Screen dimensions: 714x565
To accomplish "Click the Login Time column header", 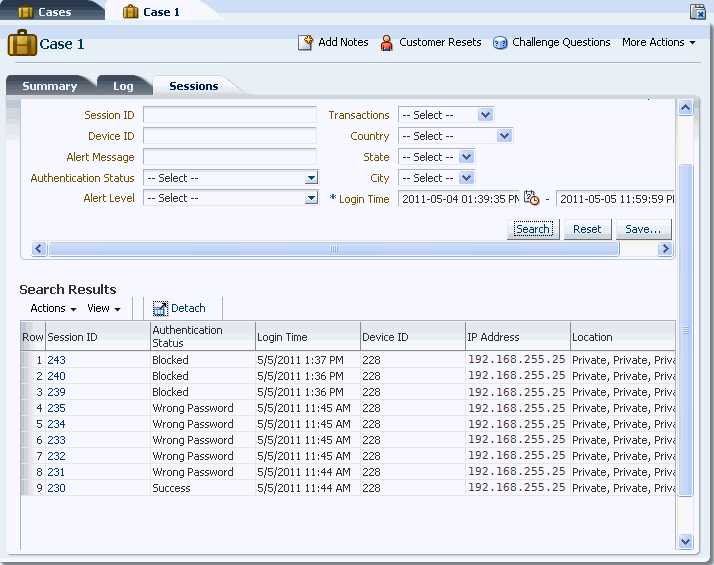I will pos(308,336).
